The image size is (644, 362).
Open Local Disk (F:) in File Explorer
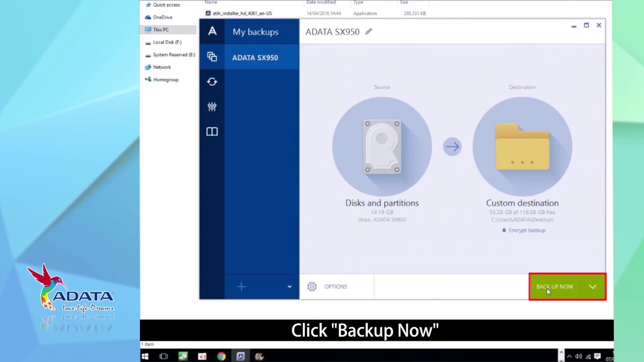coord(163,42)
